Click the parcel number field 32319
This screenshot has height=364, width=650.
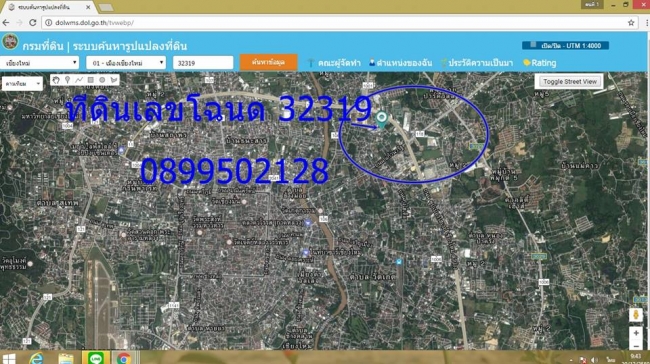[x=203, y=63]
